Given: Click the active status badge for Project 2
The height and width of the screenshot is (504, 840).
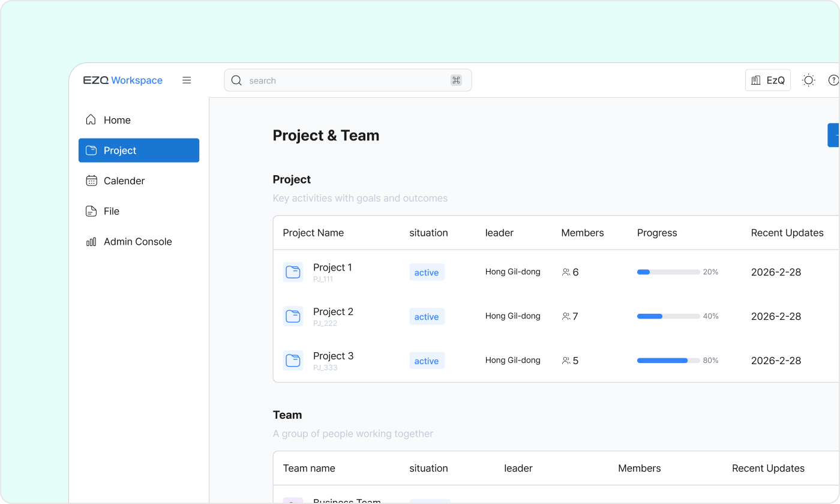Looking at the screenshot, I should [427, 317].
